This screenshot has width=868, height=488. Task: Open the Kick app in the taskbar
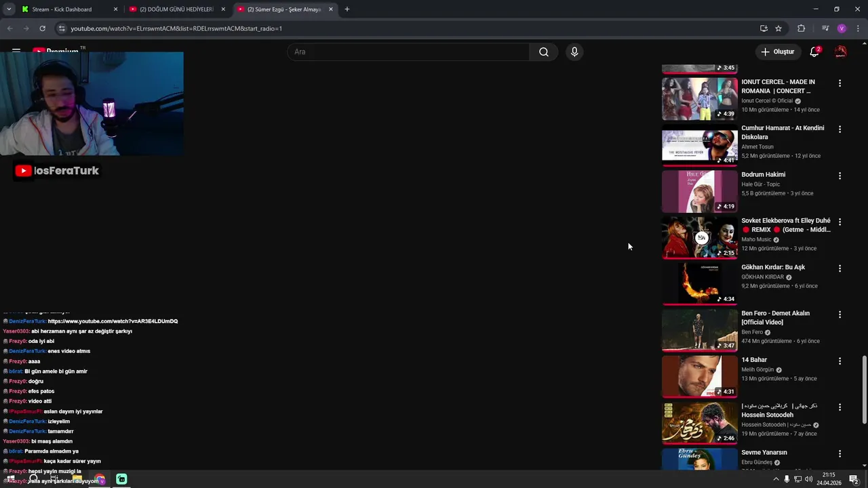(121, 479)
